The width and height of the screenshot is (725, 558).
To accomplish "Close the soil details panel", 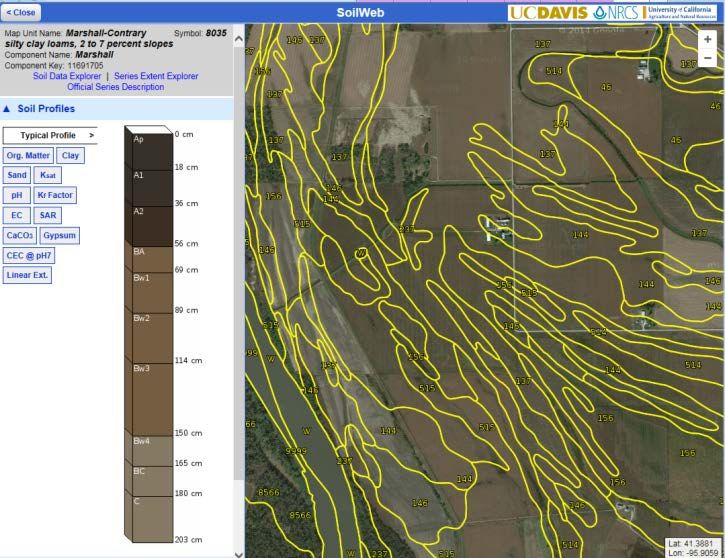I will (x=21, y=12).
